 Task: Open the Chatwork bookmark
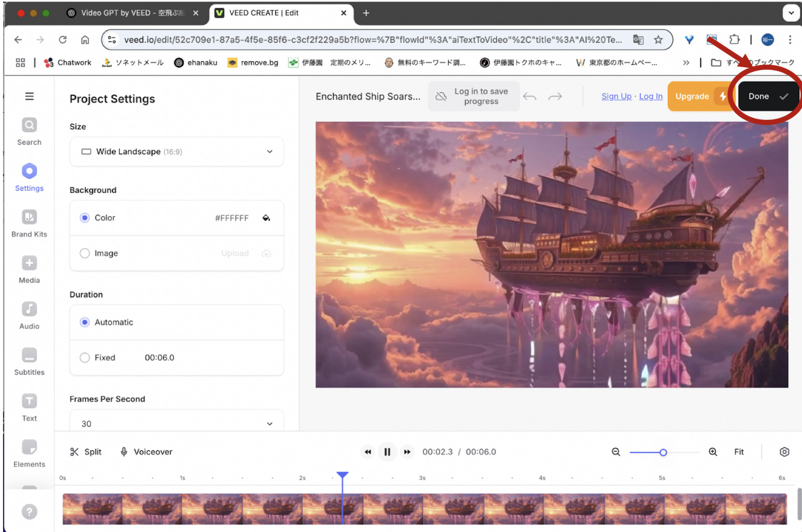tap(68, 63)
